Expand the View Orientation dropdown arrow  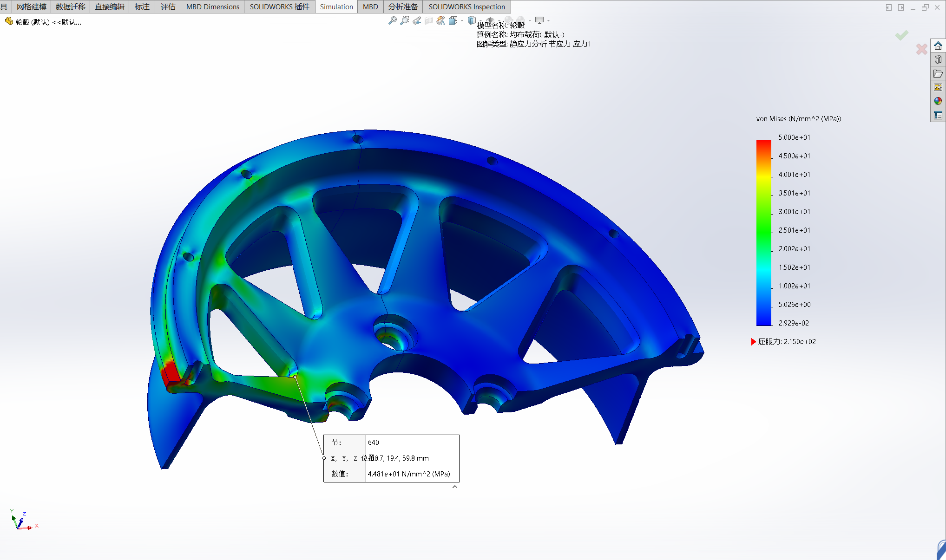point(462,20)
